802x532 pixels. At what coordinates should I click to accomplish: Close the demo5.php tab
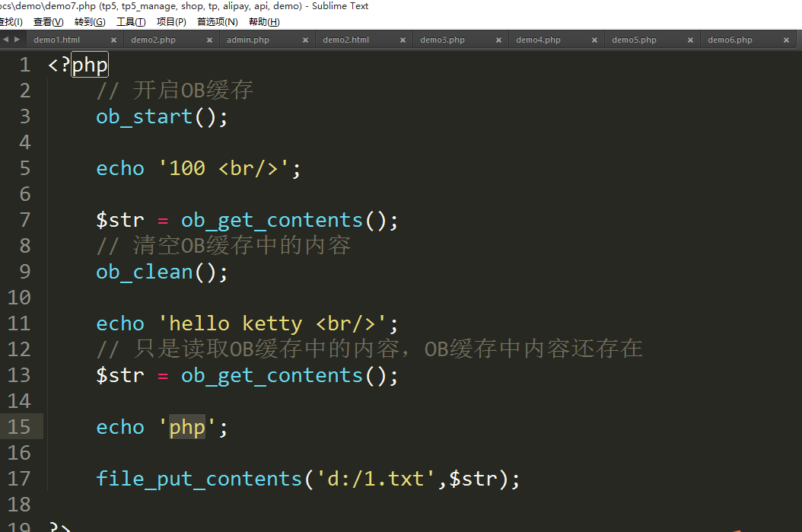[x=691, y=40]
